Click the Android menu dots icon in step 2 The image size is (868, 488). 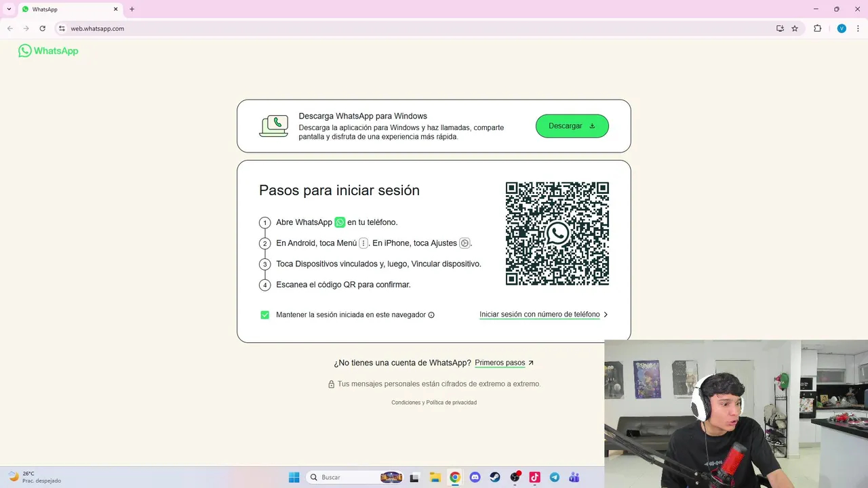tap(363, 243)
